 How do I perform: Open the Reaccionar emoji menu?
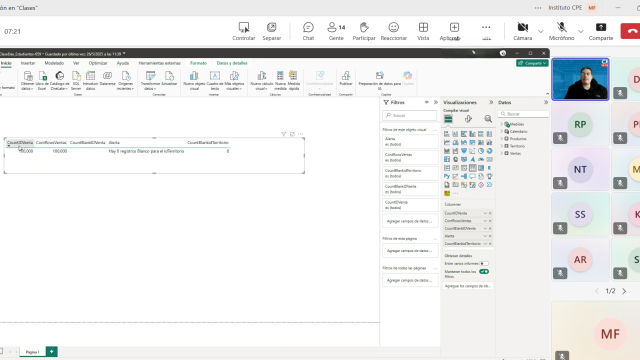(x=393, y=31)
